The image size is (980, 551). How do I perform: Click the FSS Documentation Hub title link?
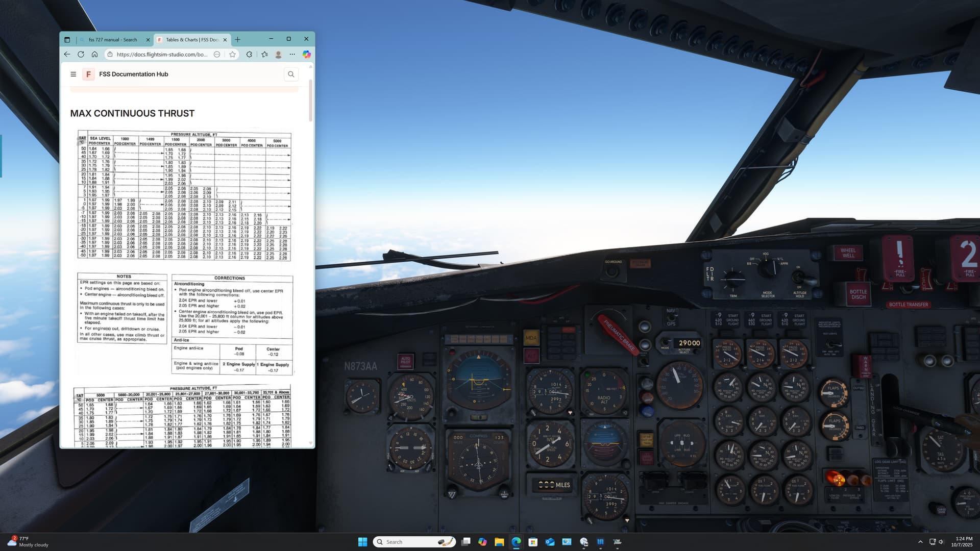coord(133,74)
